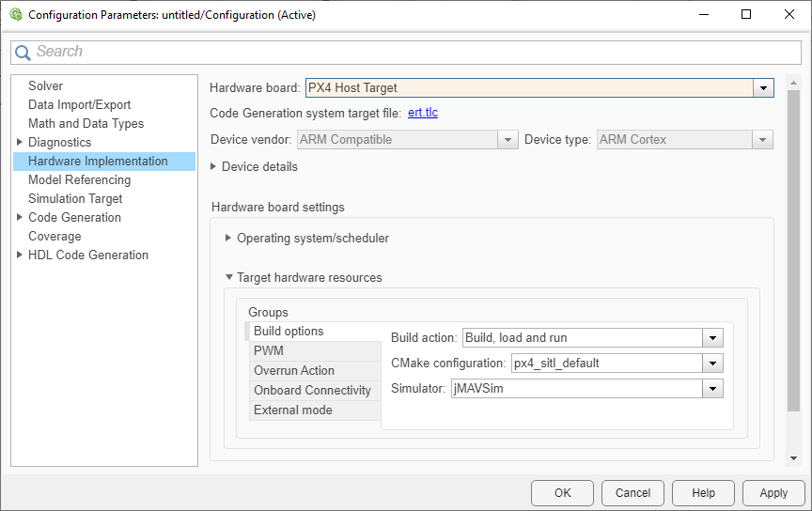The image size is (812, 511).
Task: Click the OK button
Action: (562, 492)
